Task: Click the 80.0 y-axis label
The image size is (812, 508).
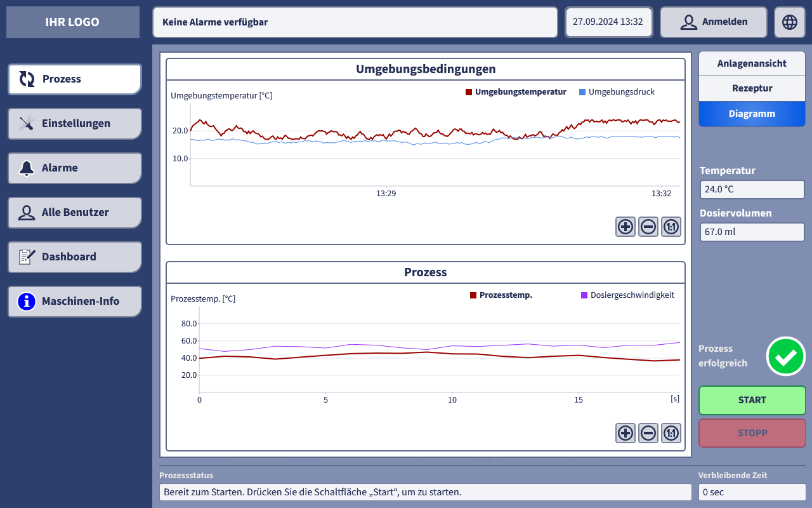Action: 189,324
